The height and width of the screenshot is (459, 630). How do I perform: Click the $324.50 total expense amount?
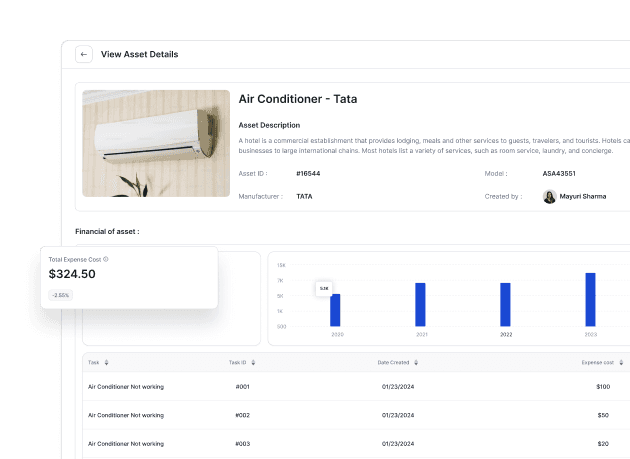72,274
